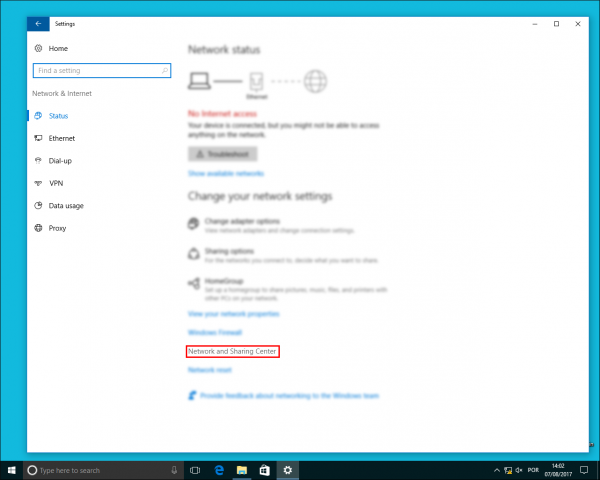600x480 pixels.
Task: Click the VPN icon in the sidebar
Action: point(38,183)
